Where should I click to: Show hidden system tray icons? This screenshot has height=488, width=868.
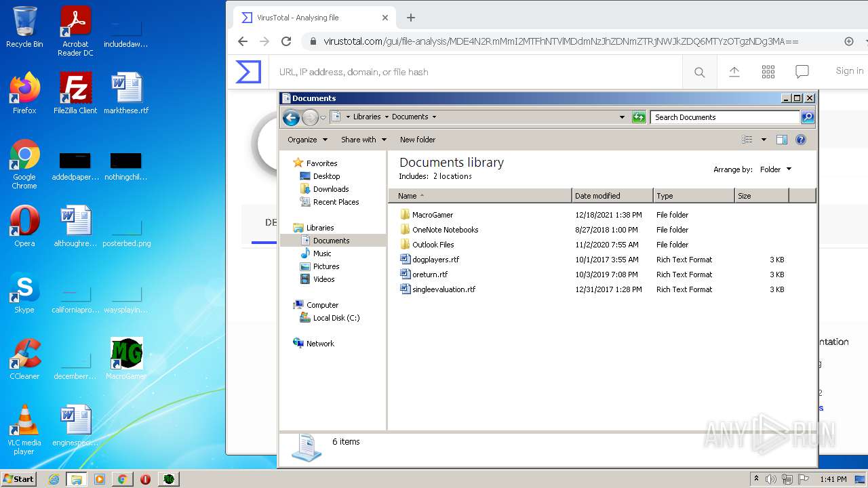click(756, 479)
